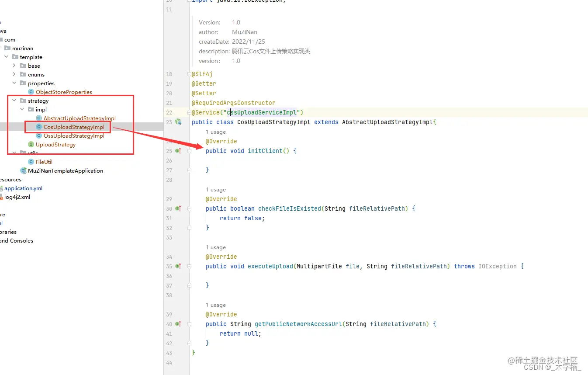Viewport: 588px width, 375px height.
Task: Click the abstract class icon of AbstractUploadStrategyImpl
Action: coord(39,118)
